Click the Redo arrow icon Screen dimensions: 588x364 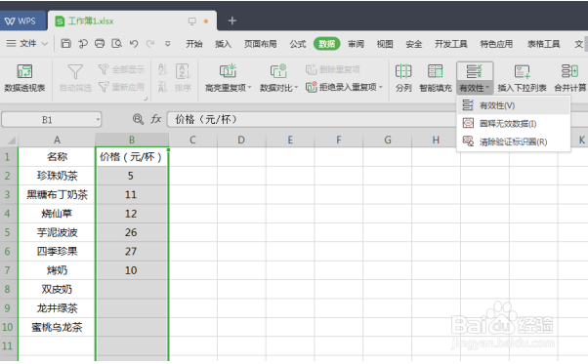tap(150, 44)
